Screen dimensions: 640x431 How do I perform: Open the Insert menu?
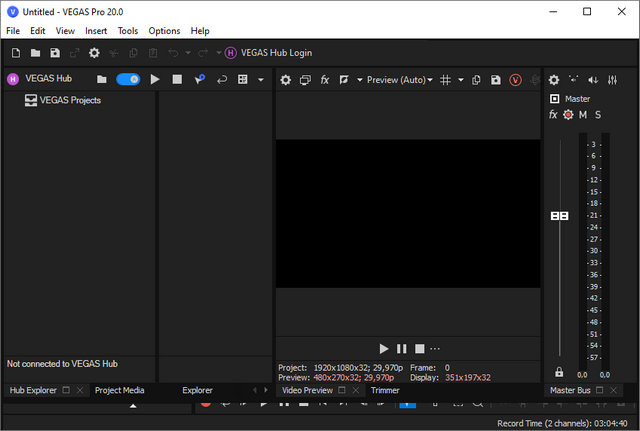96,31
